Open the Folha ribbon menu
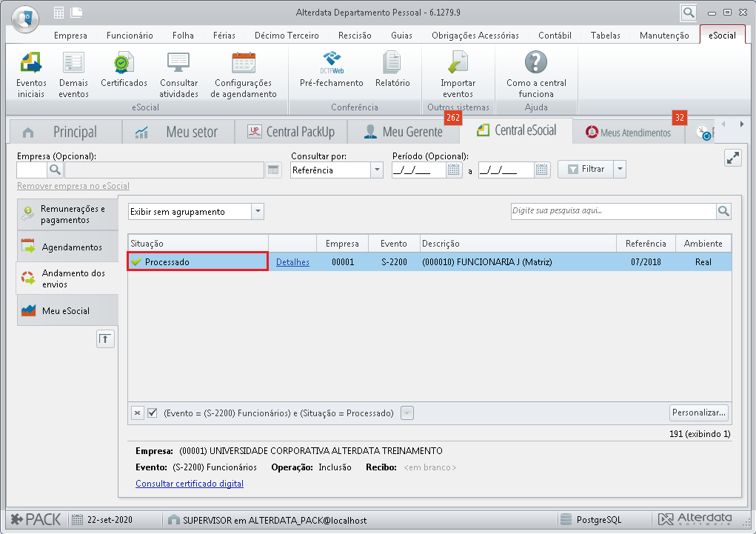The width and height of the screenshot is (756, 534). pos(183,36)
